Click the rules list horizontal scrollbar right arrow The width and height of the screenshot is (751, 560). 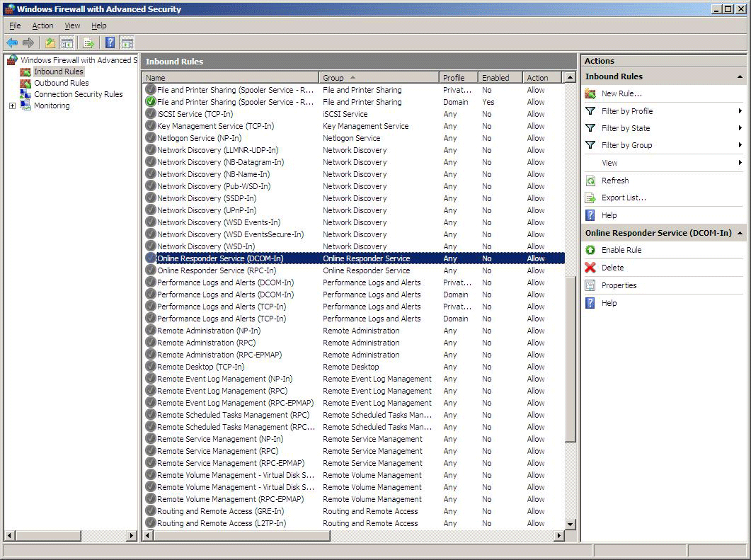tap(559, 535)
